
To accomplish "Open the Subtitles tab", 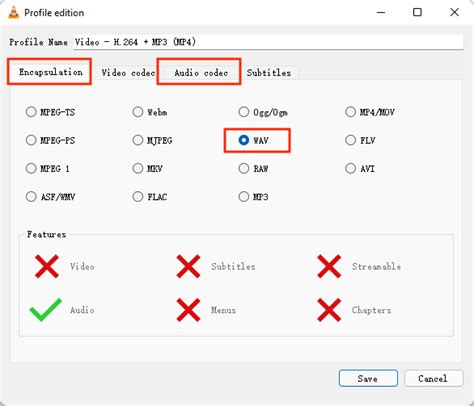I will tap(269, 73).
